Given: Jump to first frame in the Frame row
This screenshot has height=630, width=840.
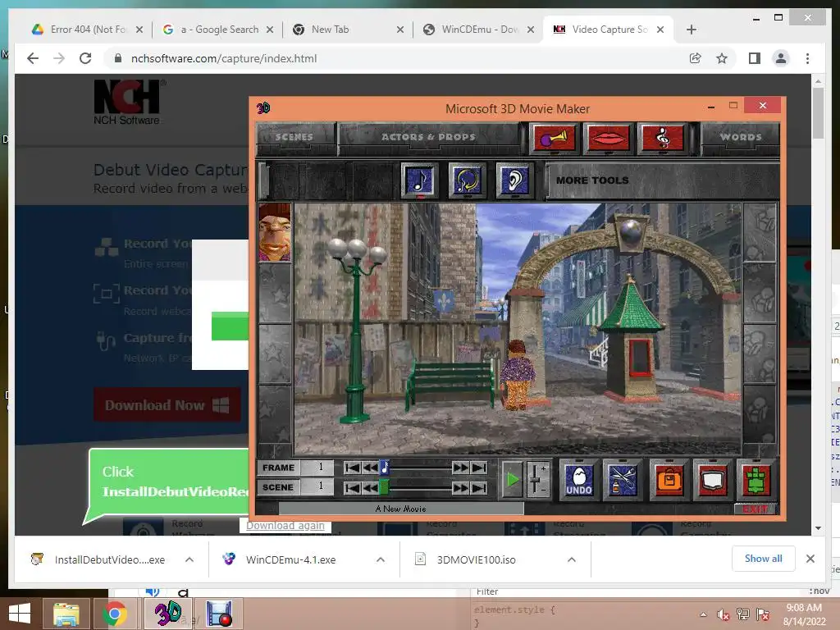Looking at the screenshot, I should coord(352,468).
